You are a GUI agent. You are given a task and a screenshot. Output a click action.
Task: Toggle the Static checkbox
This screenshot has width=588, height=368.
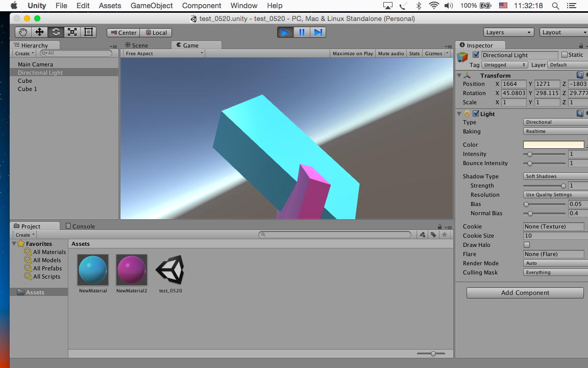click(565, 55)
